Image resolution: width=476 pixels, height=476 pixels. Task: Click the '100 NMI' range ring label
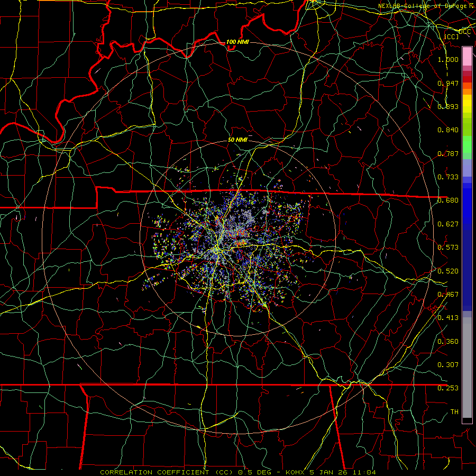point(237,42)
